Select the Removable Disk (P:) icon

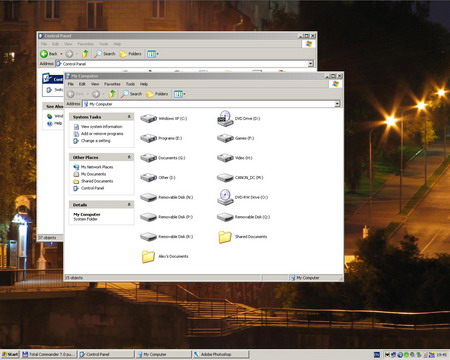click(148, 217)
